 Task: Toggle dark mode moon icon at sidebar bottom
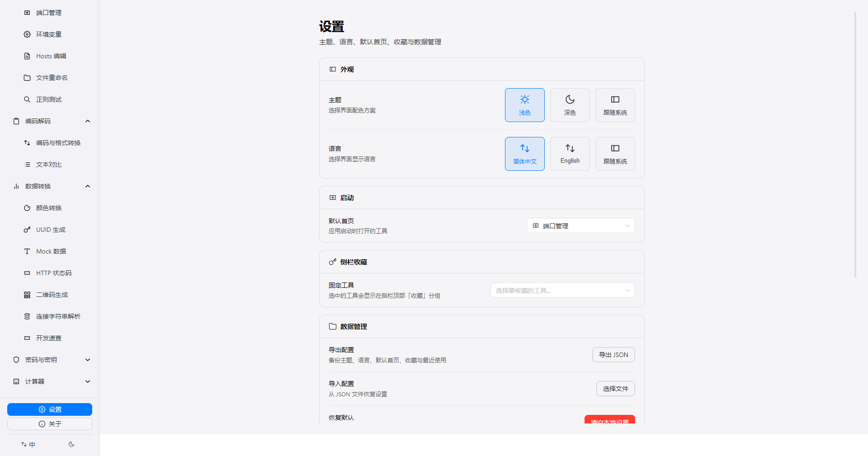71,444
